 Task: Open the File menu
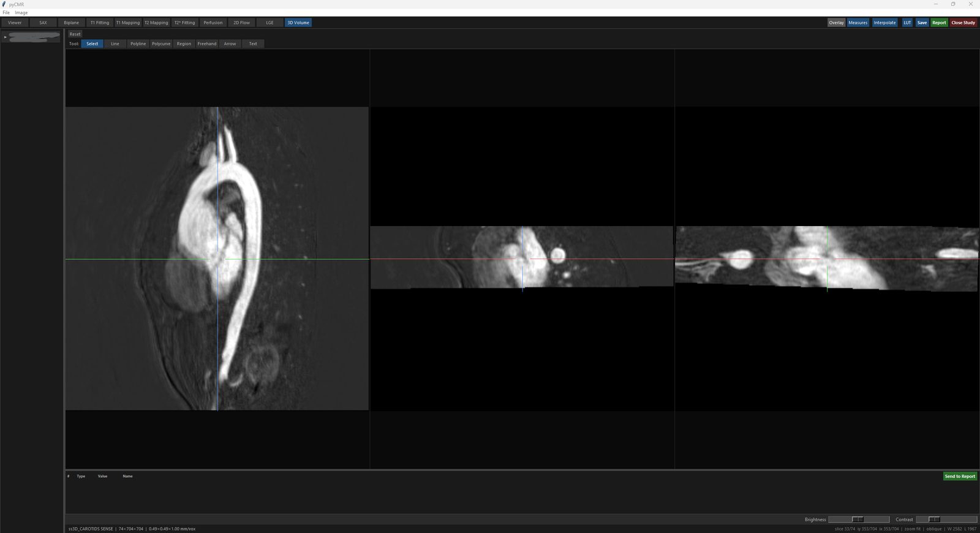coord(6,12)
